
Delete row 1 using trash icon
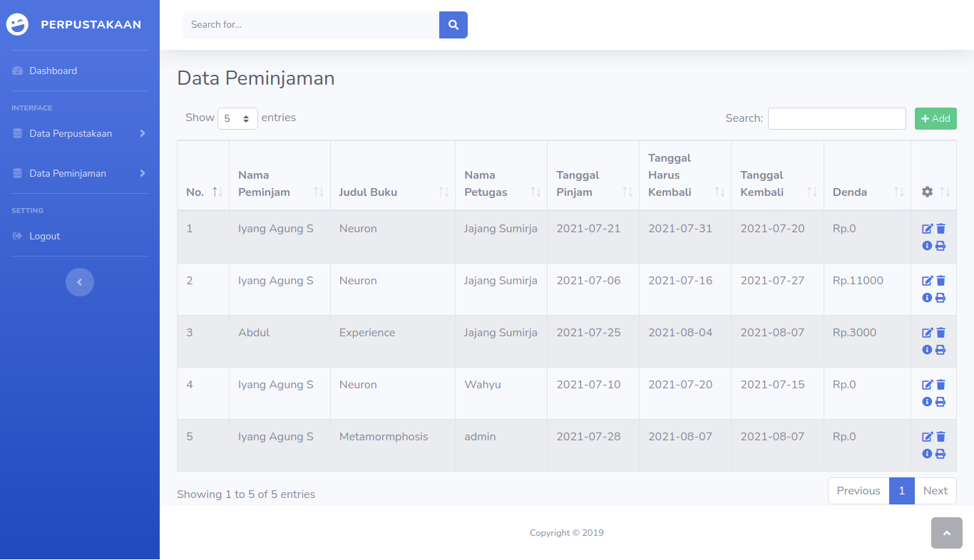(x=940, y=229)
